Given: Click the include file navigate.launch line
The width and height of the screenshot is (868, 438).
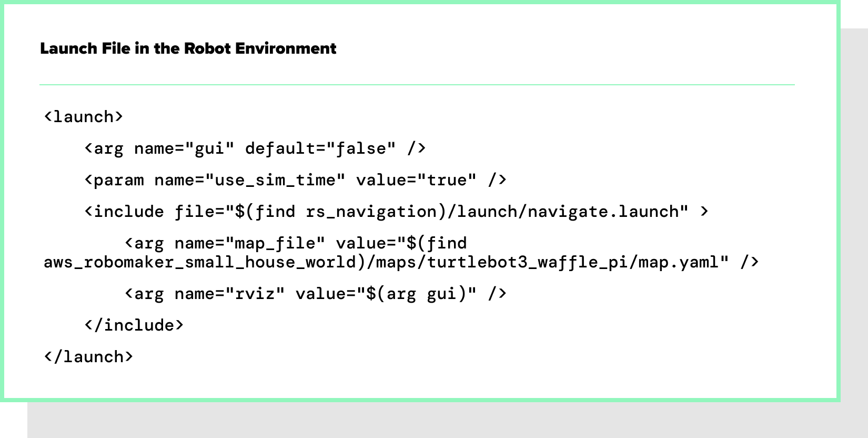Looking at the screenshot, I should point(397,212).
